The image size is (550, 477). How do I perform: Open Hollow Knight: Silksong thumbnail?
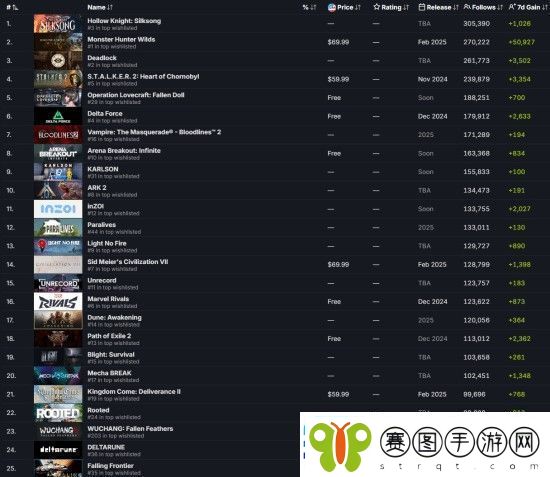[x=58, y=23]
